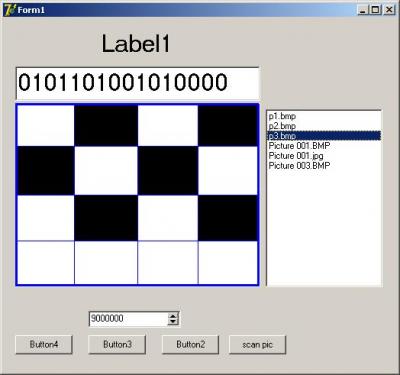
Task: Click the Button3 button
Action: [117, 345]
